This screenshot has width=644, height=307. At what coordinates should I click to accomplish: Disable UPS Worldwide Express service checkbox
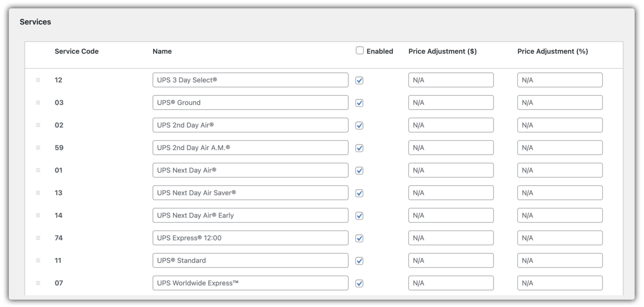point(360,283)
